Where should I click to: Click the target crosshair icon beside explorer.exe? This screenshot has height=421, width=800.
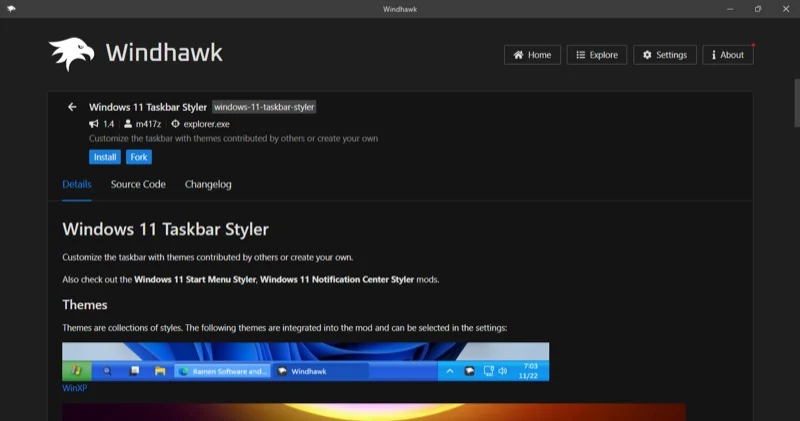[175, 123]
